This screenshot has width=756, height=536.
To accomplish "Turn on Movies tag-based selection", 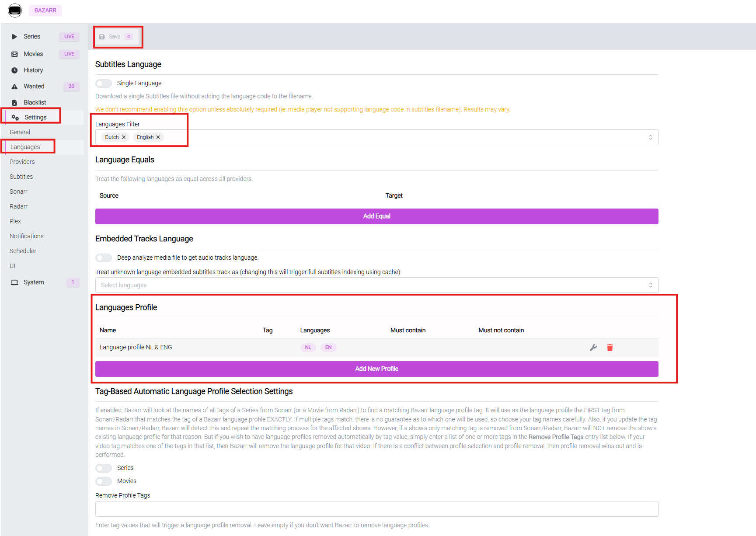I will (104, 481).
